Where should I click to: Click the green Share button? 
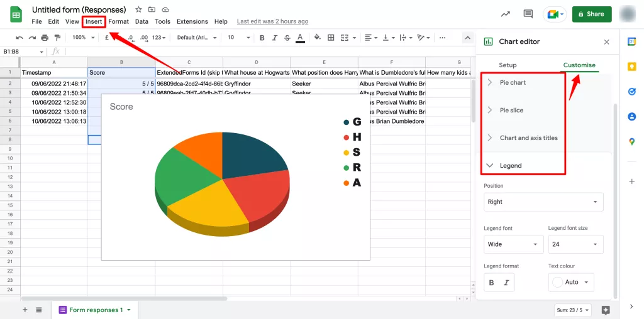[x=592, y=14]
